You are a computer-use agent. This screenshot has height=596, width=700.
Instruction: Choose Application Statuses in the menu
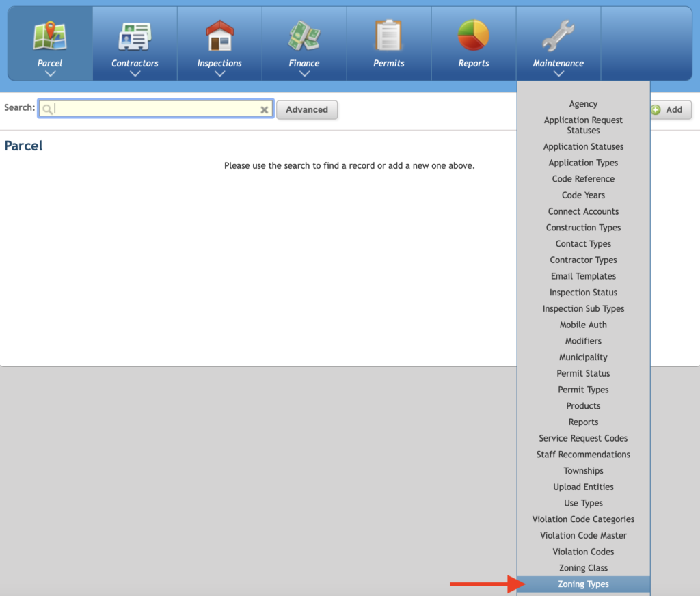(583, 146)
